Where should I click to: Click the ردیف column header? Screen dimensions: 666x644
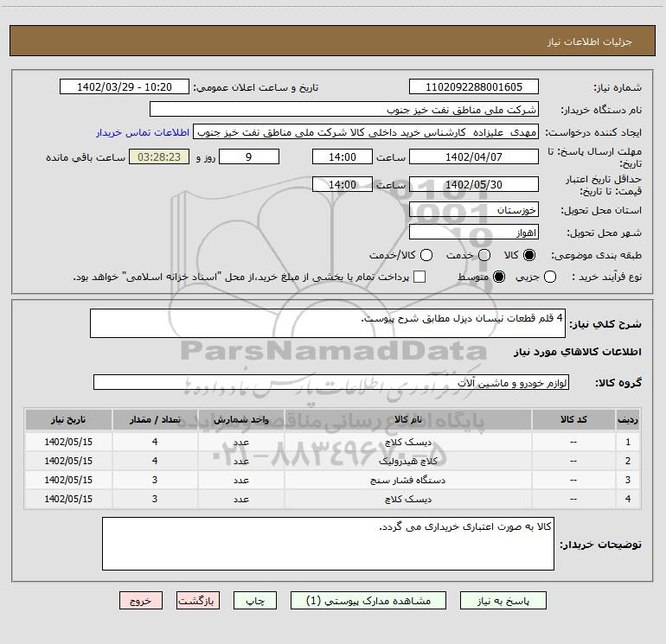(628, 419)
